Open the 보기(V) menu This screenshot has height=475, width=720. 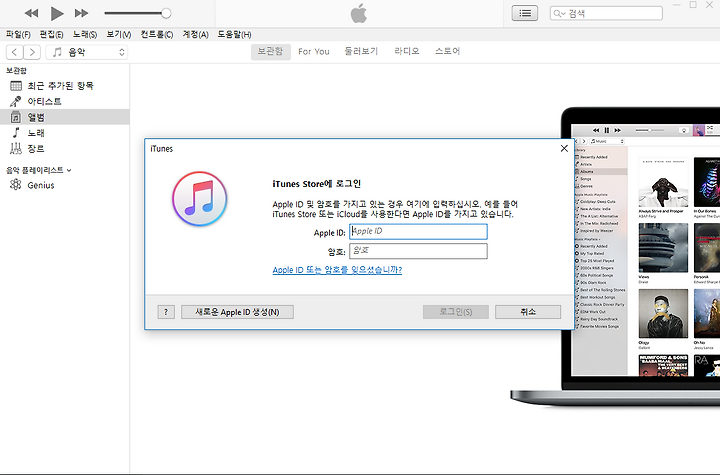click(x=119, y=34)
